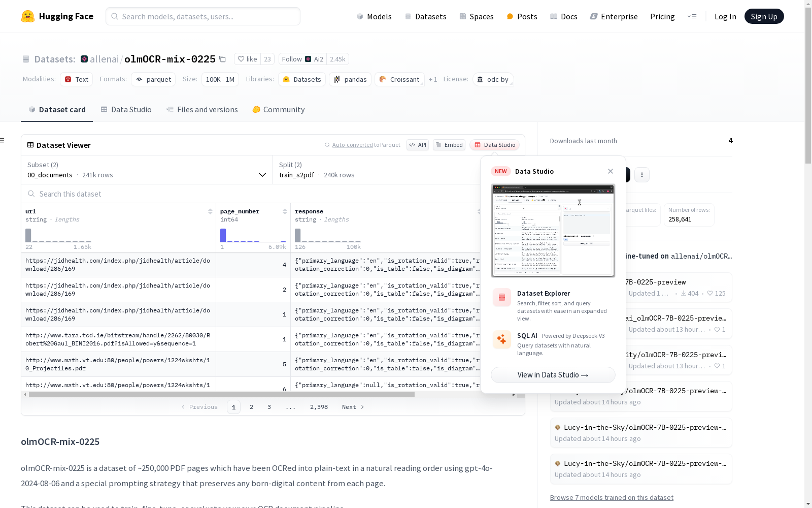The height and width of the screenshot is (508, 812).
Task: Click the Next page button
Action: tap(353, 407)
